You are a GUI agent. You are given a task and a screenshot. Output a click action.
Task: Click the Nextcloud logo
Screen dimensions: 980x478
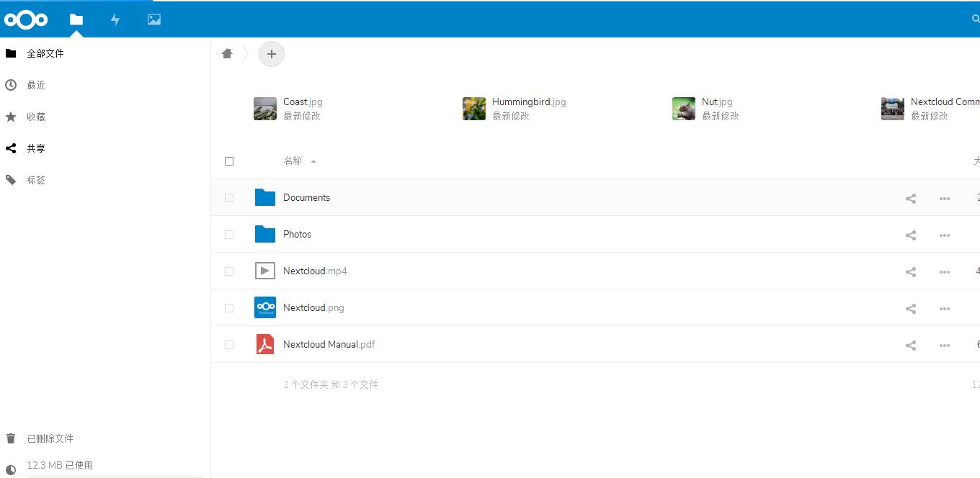tap(26, 19)
